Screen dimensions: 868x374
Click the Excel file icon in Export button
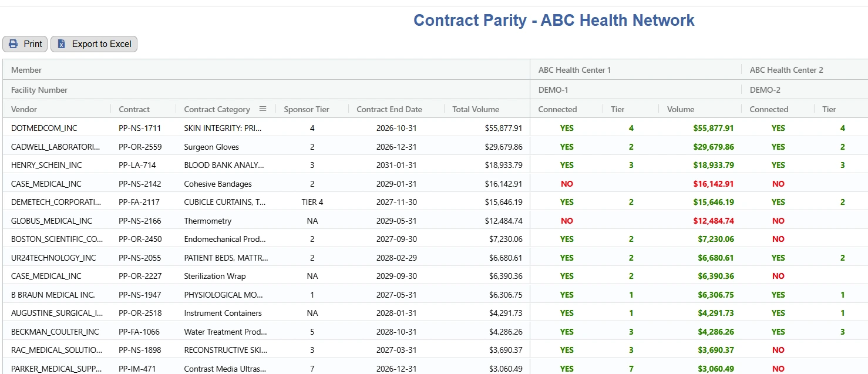click(x=61, y=44)
